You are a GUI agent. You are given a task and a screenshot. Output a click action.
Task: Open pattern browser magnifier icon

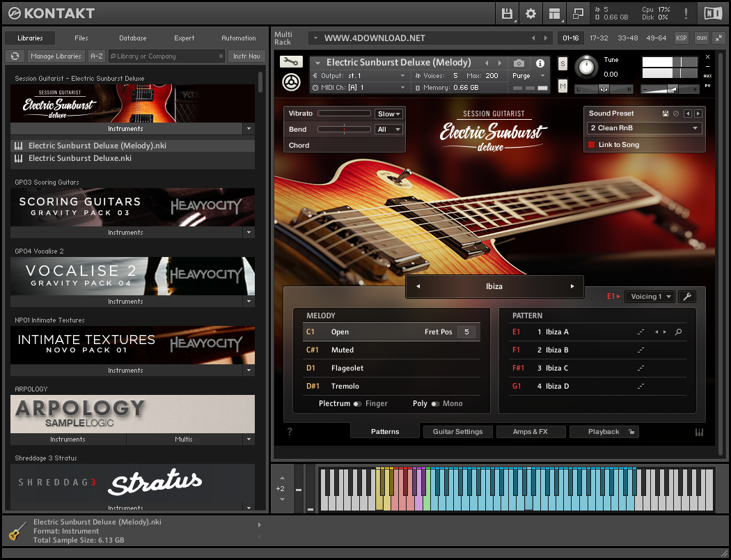tap(678, 332)
